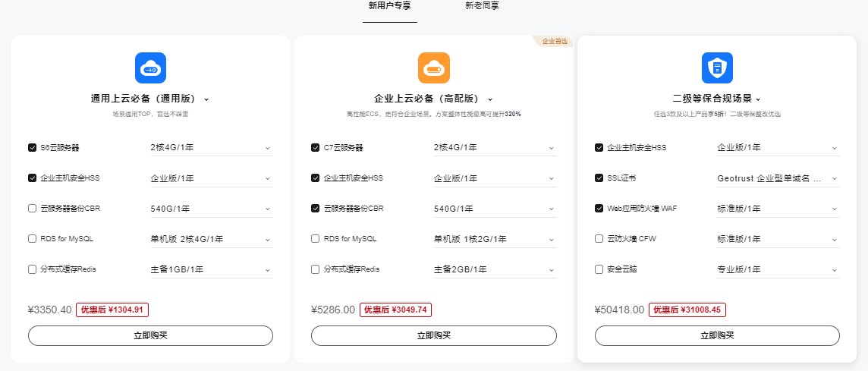Click 立即购买 in the 二级等保合规场景 card
Screen dimensions: 868x371
(x=718, y=335)
